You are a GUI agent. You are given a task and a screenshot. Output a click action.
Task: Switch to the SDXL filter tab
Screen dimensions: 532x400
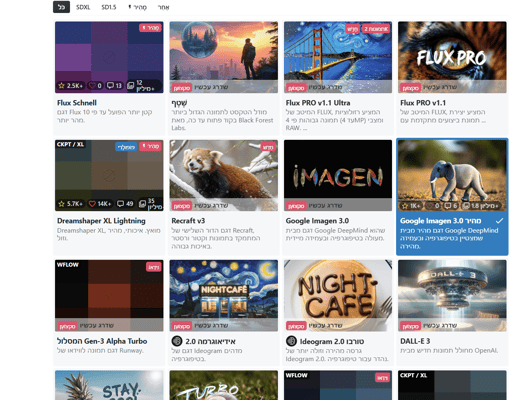[83, 7]
